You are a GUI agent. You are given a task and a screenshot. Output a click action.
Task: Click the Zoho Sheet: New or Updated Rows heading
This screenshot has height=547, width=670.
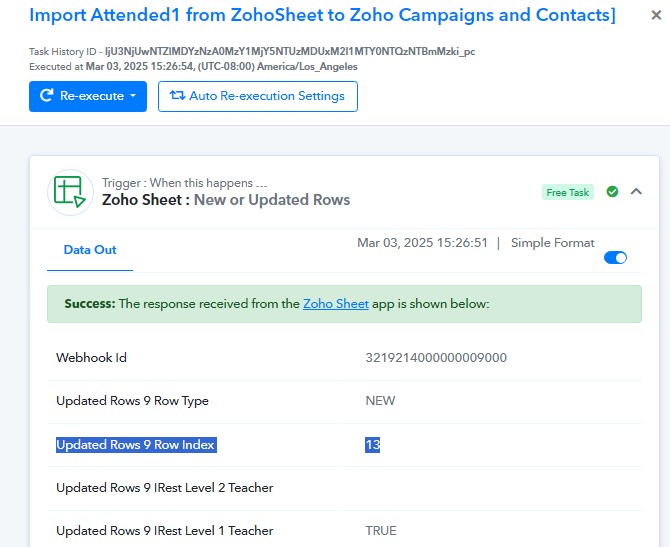click(x=226, y=200)
